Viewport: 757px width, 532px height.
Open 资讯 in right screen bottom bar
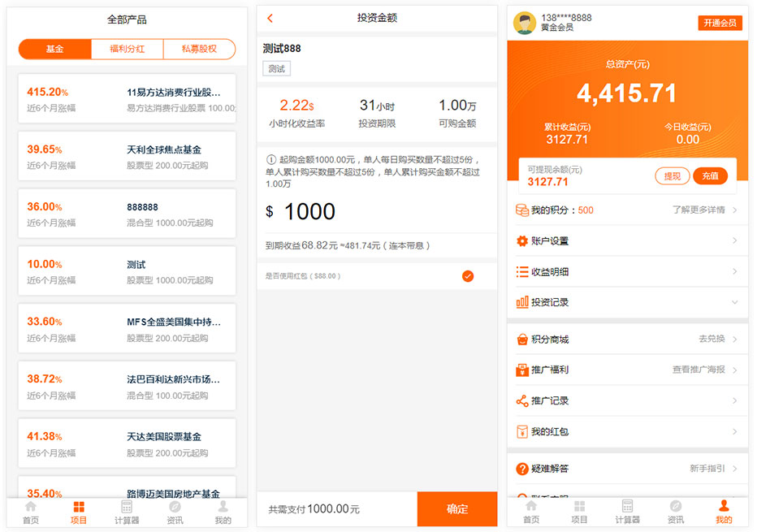click(676, 513)
